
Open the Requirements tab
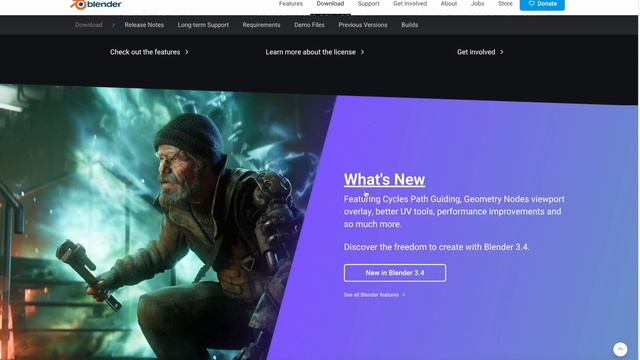(x=261, y=25)
